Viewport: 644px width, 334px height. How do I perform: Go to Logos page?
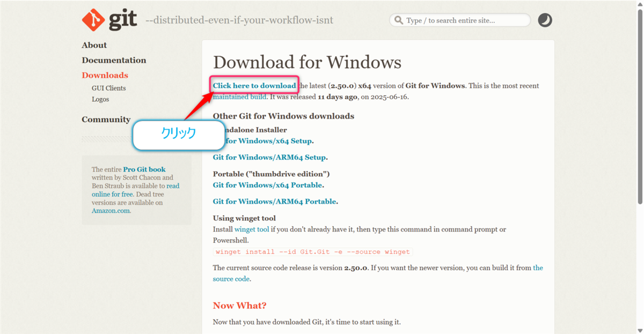(x=100, y=99)
